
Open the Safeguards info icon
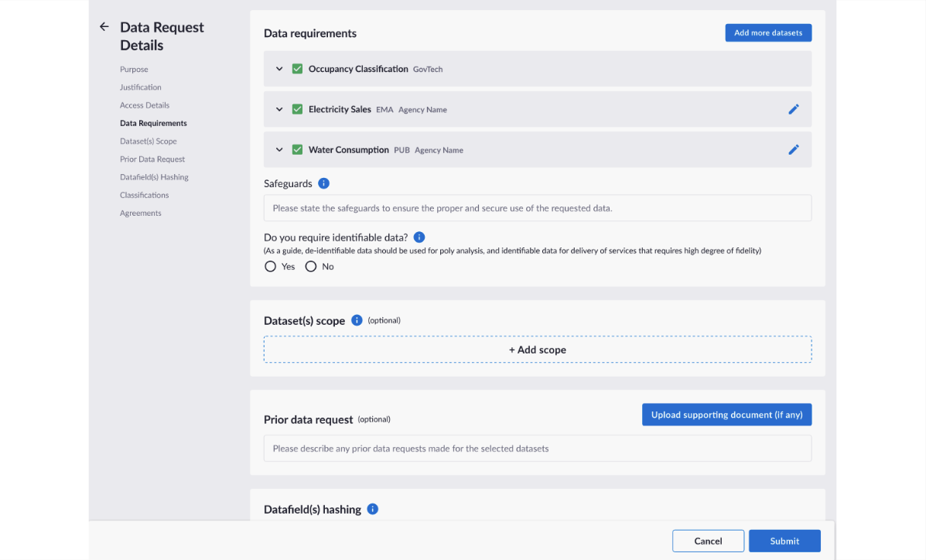tap(323, 183)
